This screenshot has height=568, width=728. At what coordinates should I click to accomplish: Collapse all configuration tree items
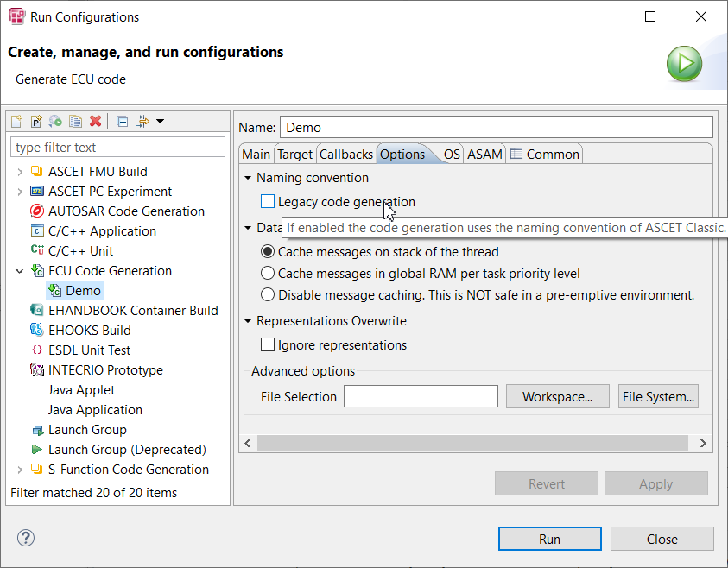[122, 122]
